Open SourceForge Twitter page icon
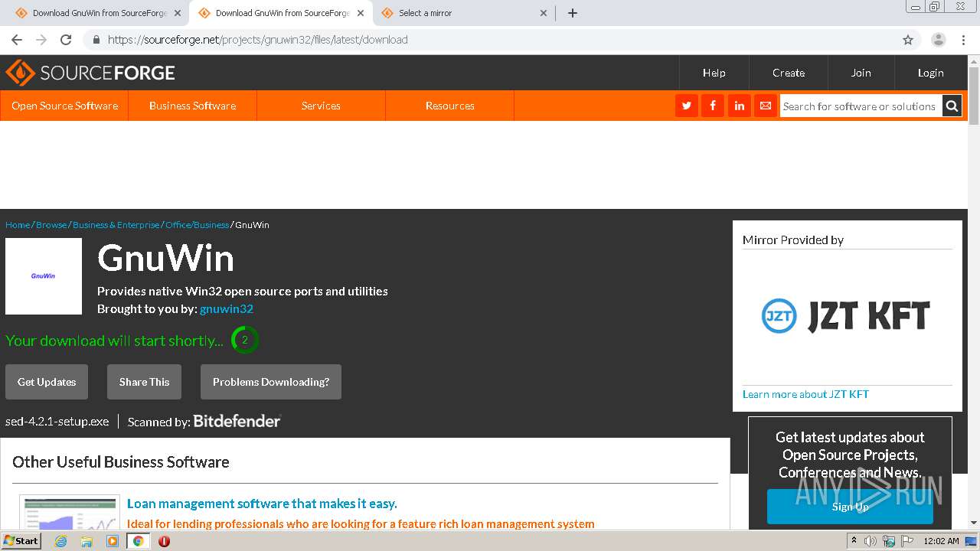The height and width of the screenshot is (551, 980). point(687,106)
